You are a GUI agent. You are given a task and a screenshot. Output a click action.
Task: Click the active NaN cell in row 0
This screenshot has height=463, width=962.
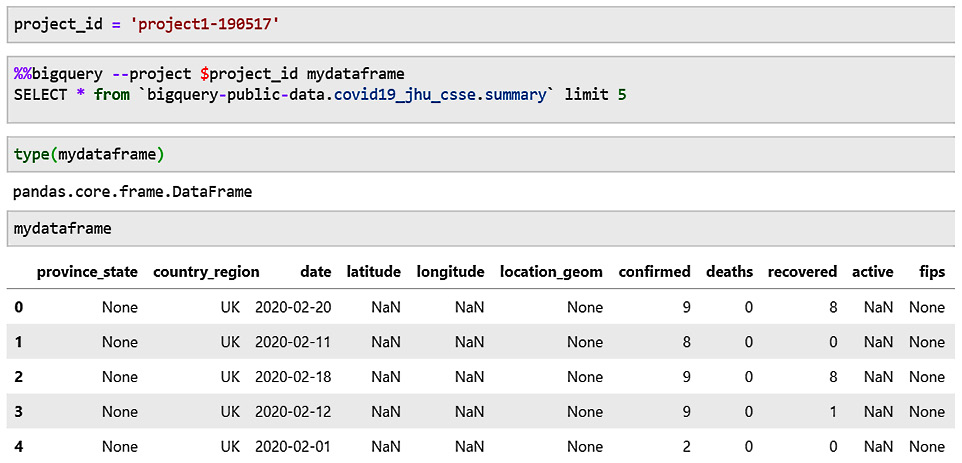tap(879, 307)
